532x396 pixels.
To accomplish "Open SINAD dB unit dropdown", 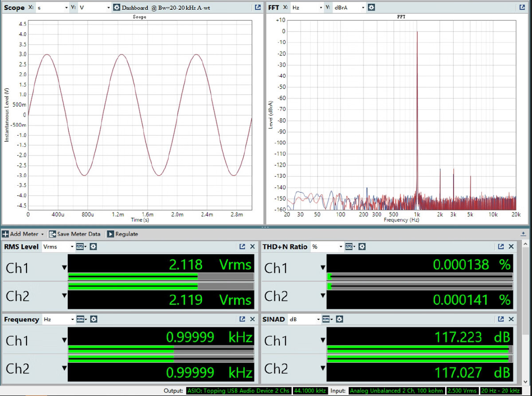I will click(319, 319).
